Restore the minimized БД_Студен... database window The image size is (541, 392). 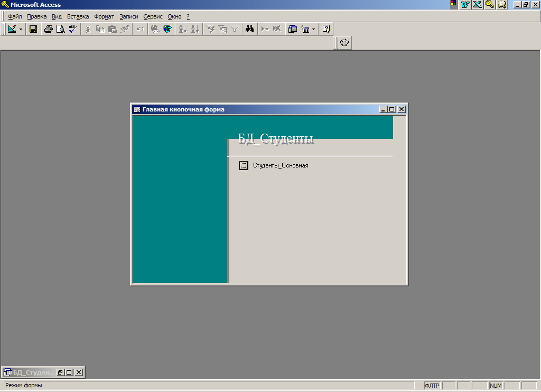(x=60, y=372)
